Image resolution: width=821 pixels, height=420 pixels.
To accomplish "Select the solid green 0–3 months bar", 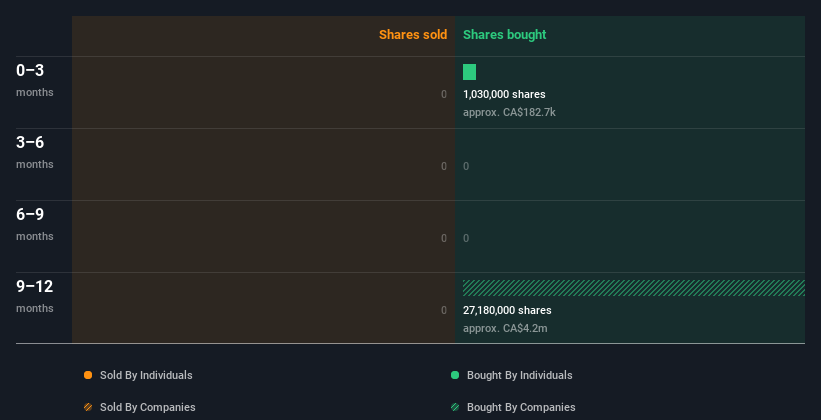I will (469, 72).
